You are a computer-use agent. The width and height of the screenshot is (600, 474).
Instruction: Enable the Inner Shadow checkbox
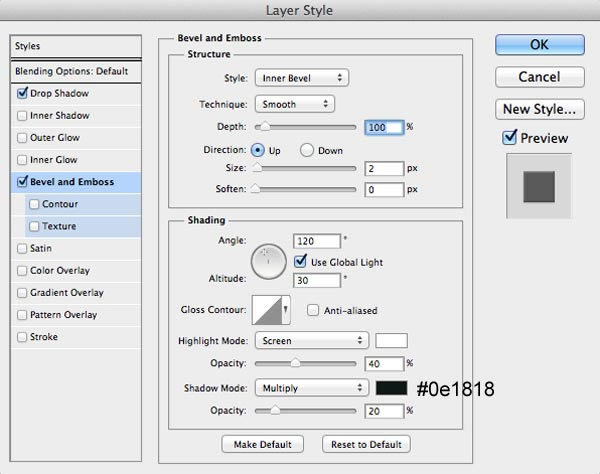click(22, 116)
